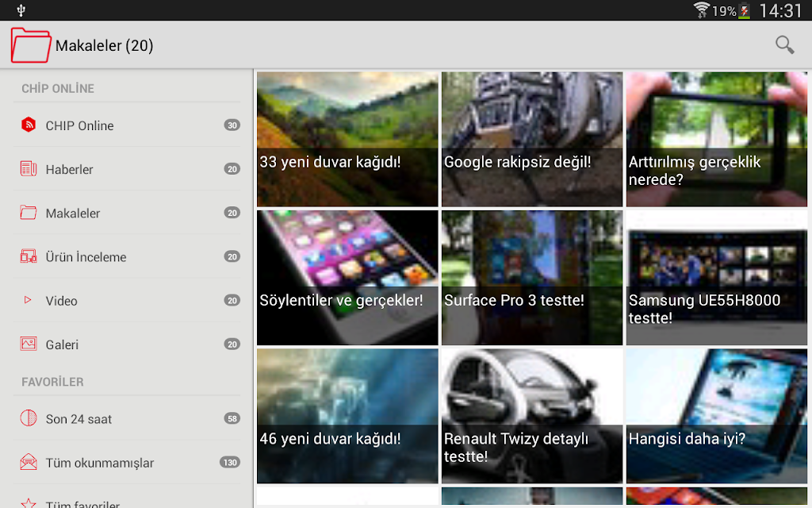
Task: Open article 33 yeni duvar kağıdı!
Action: click(x=347, y=139)
